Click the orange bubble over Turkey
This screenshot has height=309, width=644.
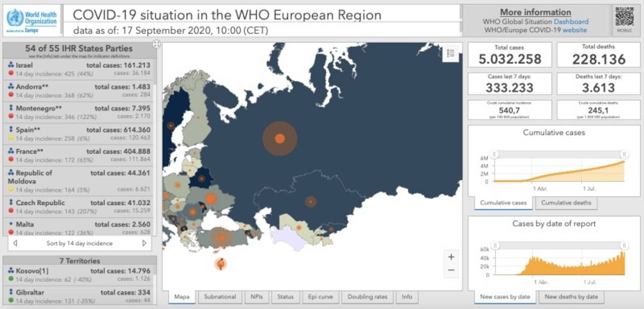point(221,237)
